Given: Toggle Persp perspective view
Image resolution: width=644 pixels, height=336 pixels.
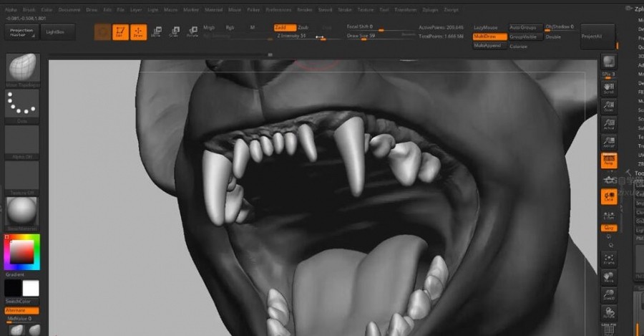Looking at the screenshot, I should tap(609, 160).
